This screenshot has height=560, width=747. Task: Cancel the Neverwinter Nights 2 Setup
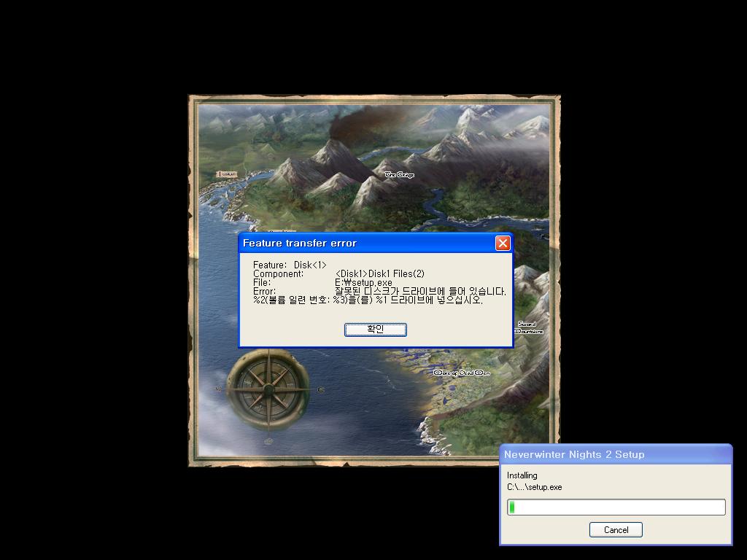616,530
